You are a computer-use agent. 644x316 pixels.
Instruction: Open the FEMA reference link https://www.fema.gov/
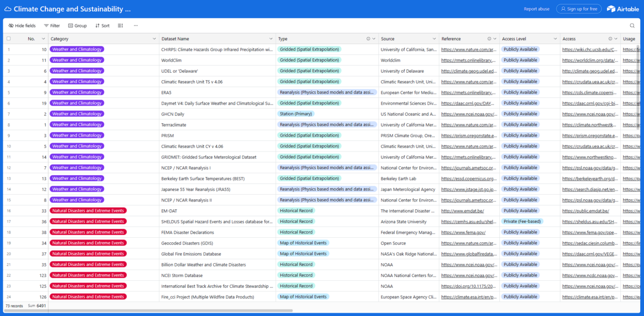[x=463, y=232]
